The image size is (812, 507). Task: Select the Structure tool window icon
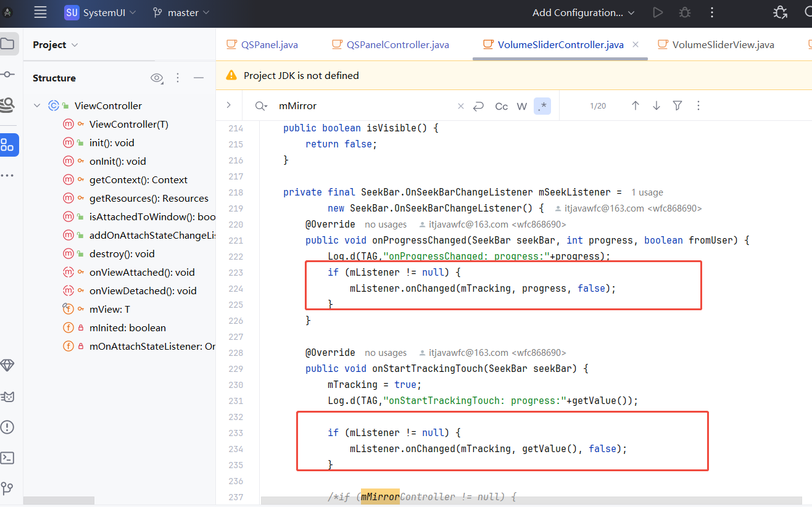coord(7,145)
